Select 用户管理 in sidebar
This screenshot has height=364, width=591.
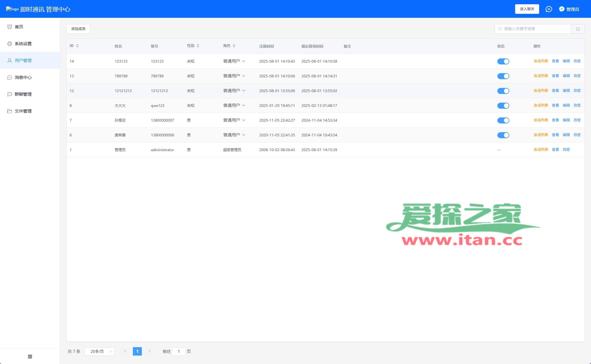30,61
